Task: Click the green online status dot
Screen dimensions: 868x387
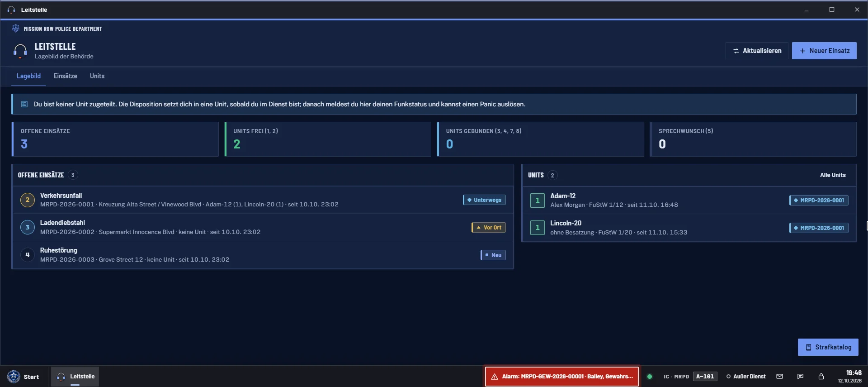Action: [650, 377]
